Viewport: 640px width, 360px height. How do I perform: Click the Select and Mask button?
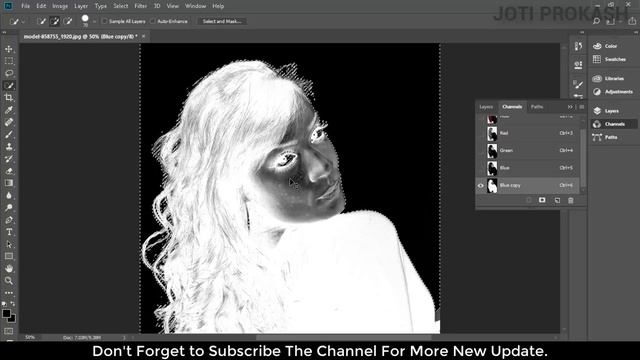pyautogui.click(x=222, y=21)
